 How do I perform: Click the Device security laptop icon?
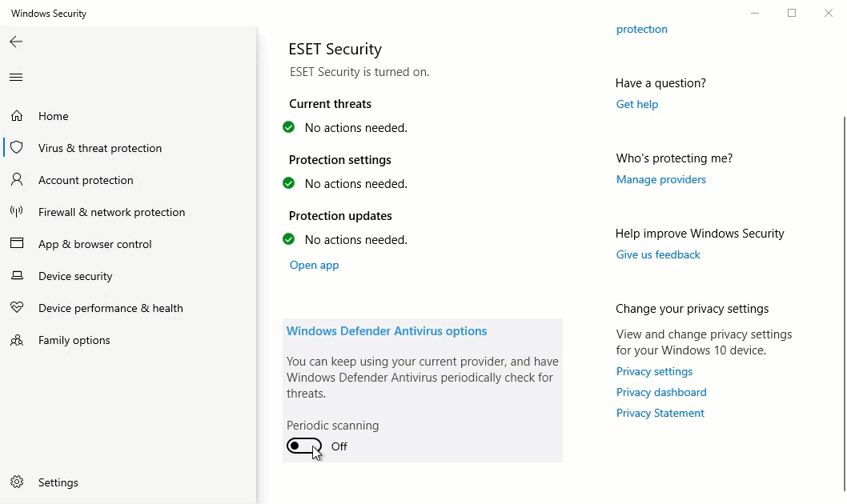click(17, 276)
